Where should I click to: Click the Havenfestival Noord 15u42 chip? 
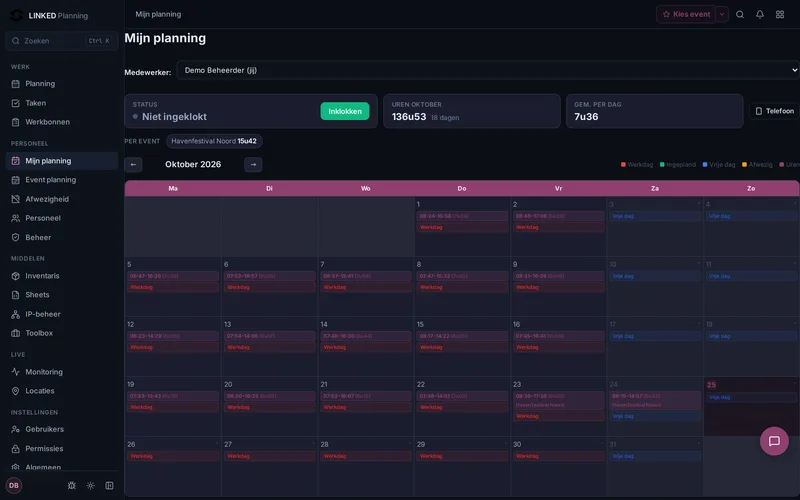pyautogui.click(x=214, y=141)
